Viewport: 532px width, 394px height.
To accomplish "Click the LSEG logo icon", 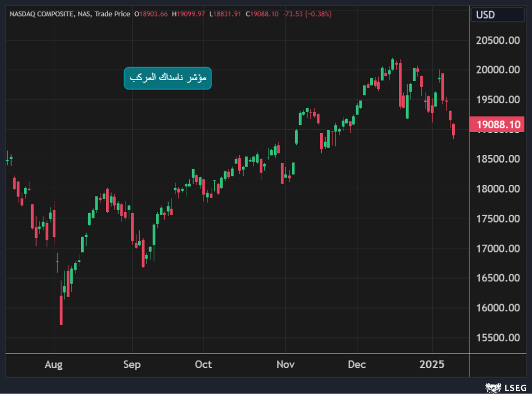I will point(491,387).
